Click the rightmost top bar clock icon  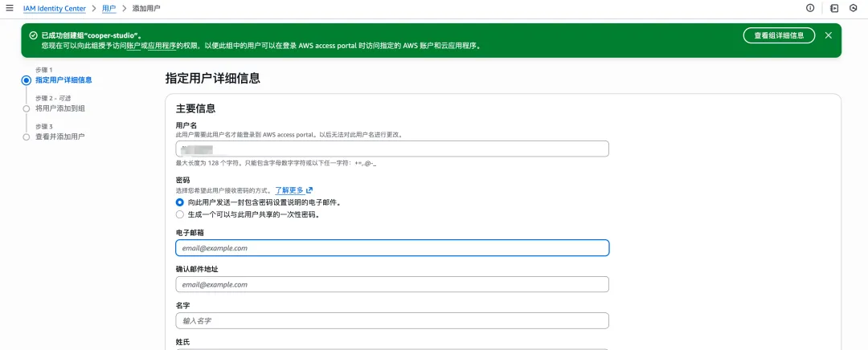[x=853, y=8]
